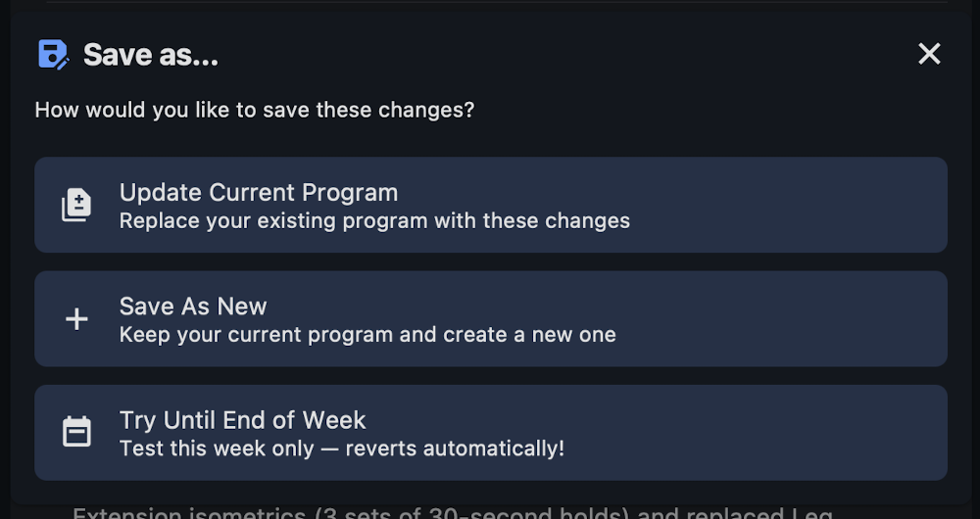The height and width of the screenshot is (519, 980).
Task: Click 'Keep your current program and create a new one'
Action: [367, 335]
